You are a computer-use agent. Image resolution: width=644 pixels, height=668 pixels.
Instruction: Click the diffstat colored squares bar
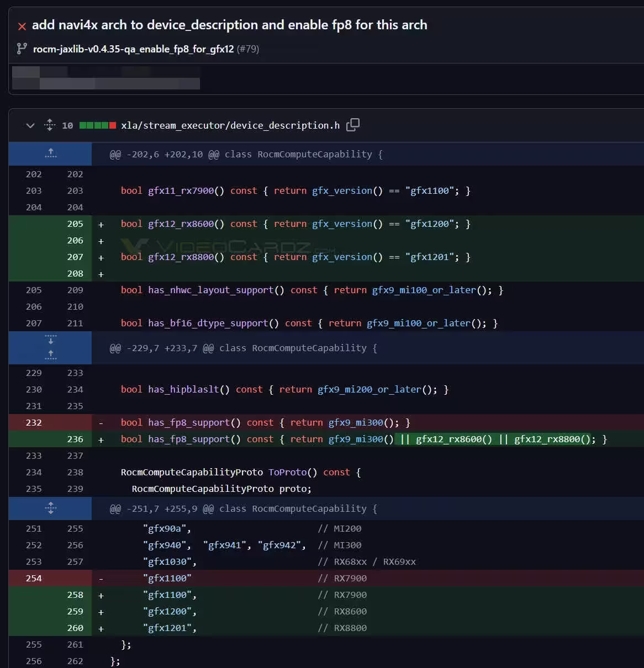click(98, 125)
